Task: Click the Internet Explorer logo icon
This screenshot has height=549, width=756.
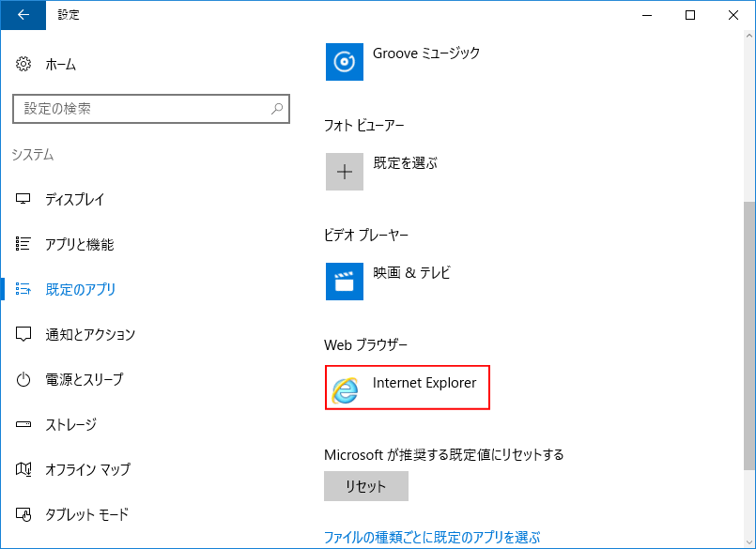Action: pyautogui.click(x=345, y=389)
